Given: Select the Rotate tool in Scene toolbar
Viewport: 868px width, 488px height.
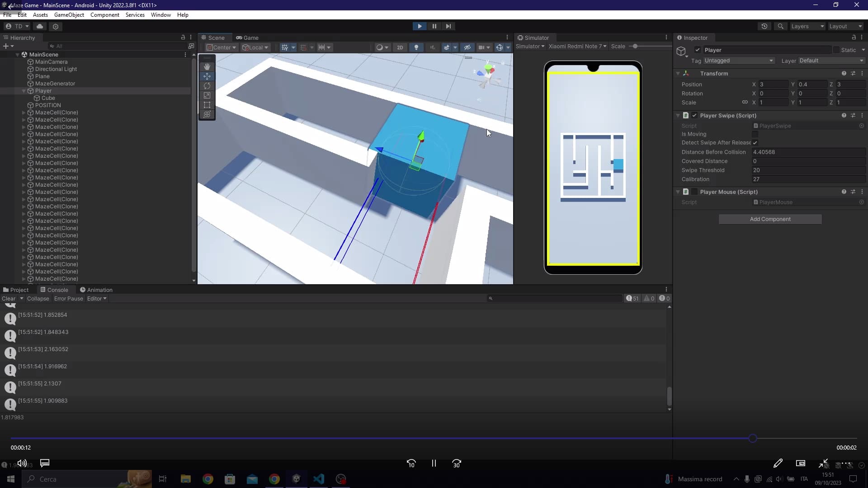Looking at the screenshot, I should click(207, 86).
